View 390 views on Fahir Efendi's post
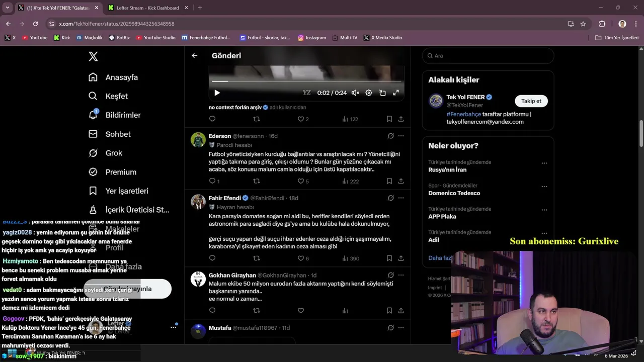Viewport: 644px width, 362px height. pos(351,258)
